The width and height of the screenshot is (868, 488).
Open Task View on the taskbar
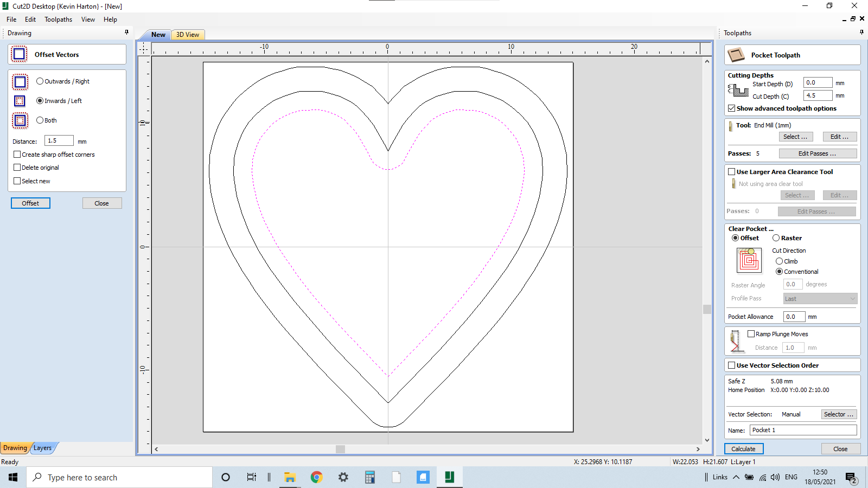click(251, 477)
